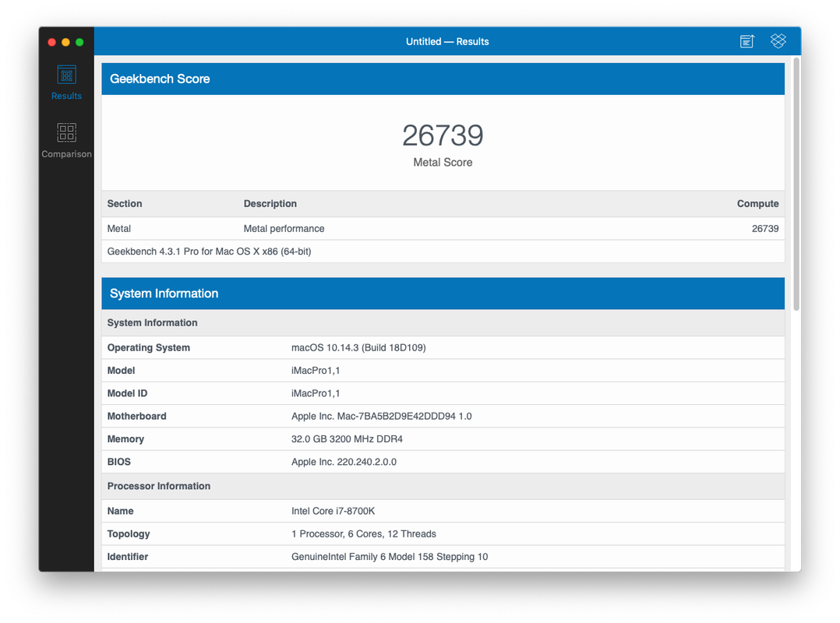Click the System Information blue header
This screenshot has width=840, height=623.
(x=443, y=294)
